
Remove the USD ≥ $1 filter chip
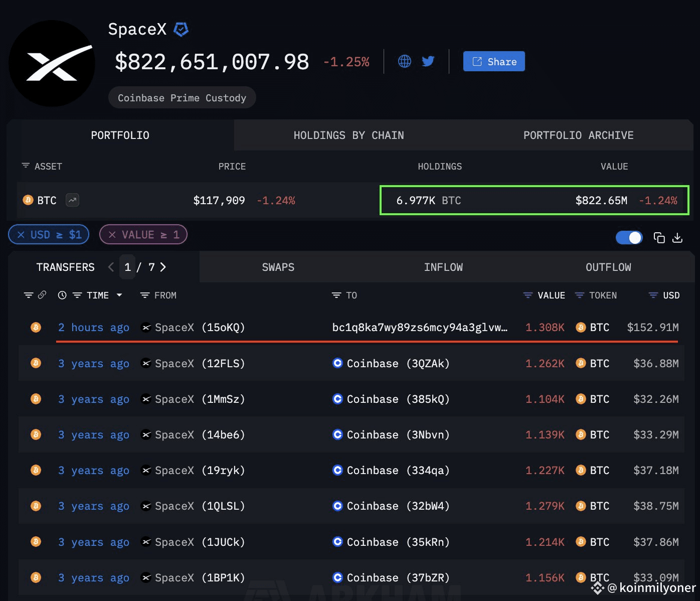point(49,234)
